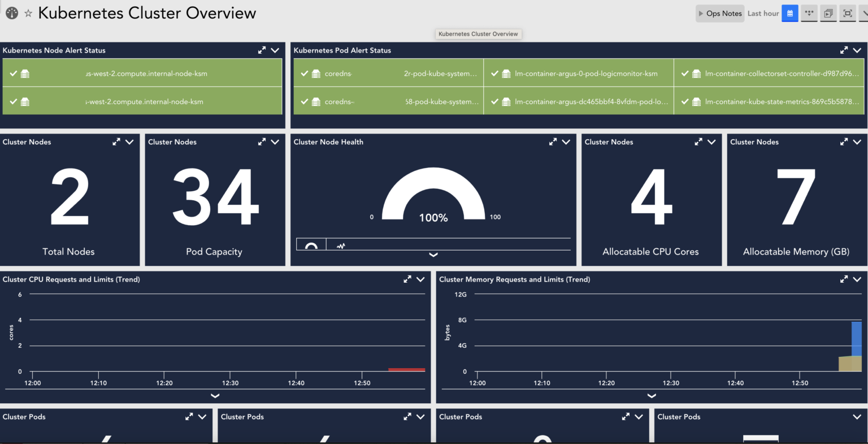Viewport: 868px width, 444px height.
Task: Start dashboard slideshow with the play-slides icon
Action: (828, 12)
